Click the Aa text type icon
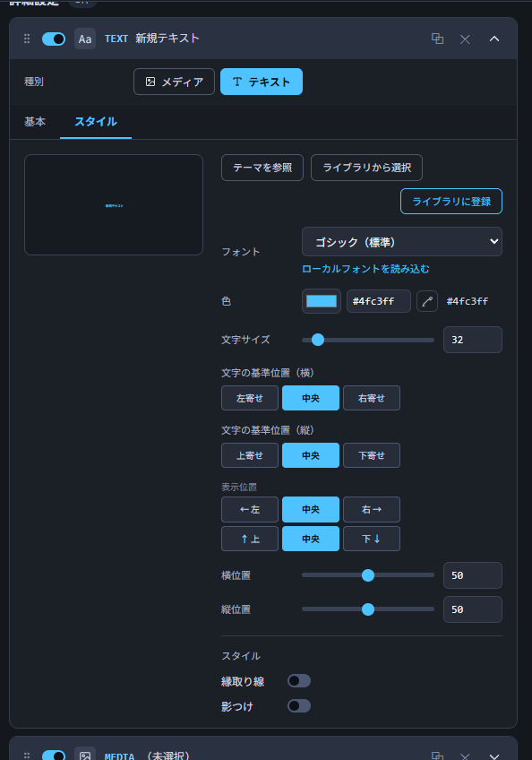The image size is (532, 760). point(85,39)
